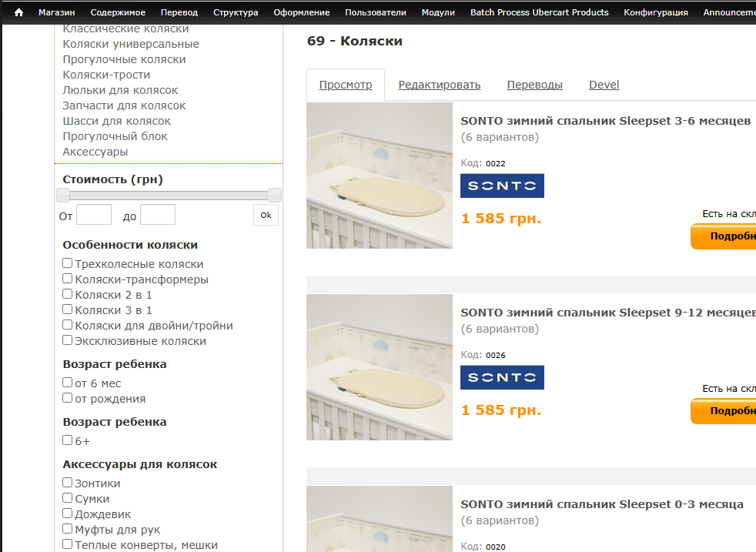This screenshot has height=552, width=756.
Task: Check Коляски 2 в 1 filter
Action: pos(68,294)
